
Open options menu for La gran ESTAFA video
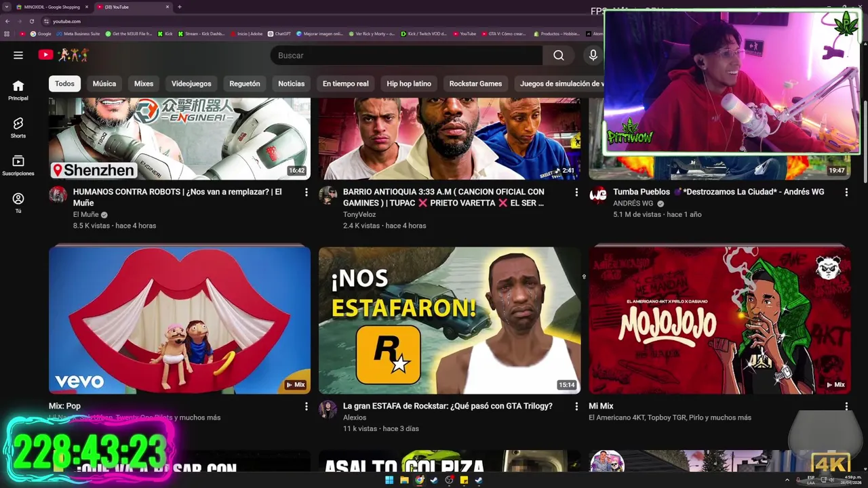tap(576, 407)
